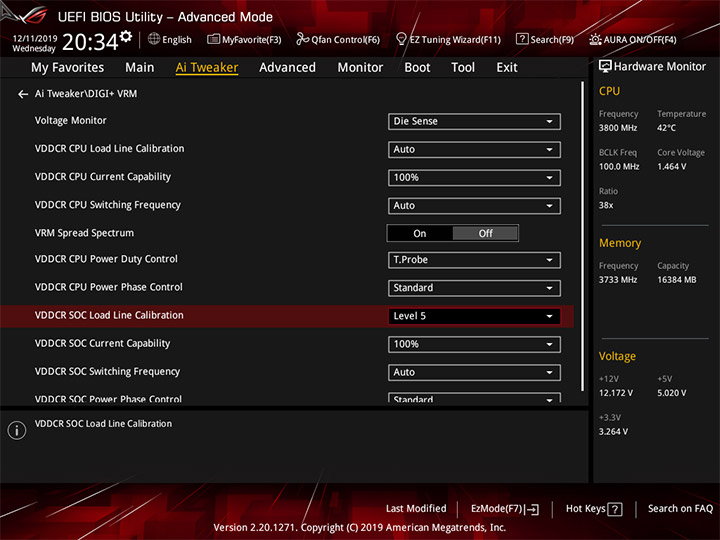
Task: Click Last Modified button
Action: click(x=416, y=509)
